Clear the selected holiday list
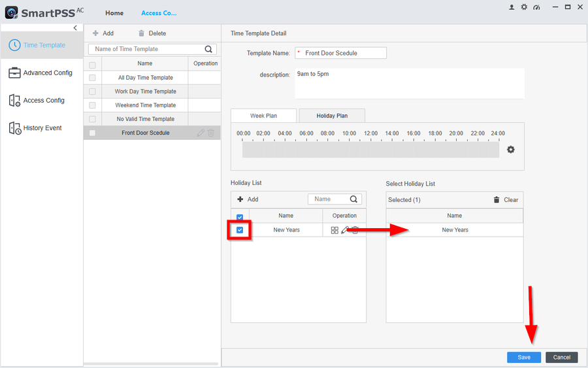 (x=506, y=200)
